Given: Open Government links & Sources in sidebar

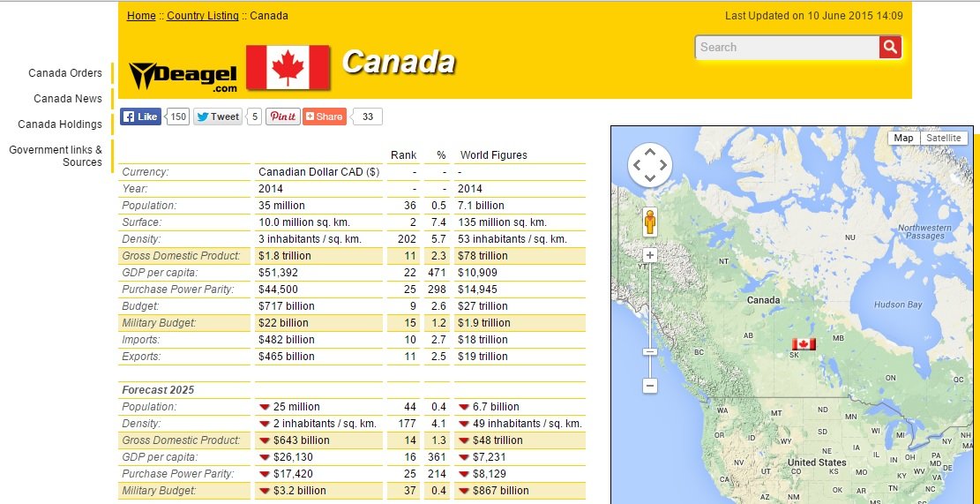Looking at the screenshot, I should tap(56, 155).
